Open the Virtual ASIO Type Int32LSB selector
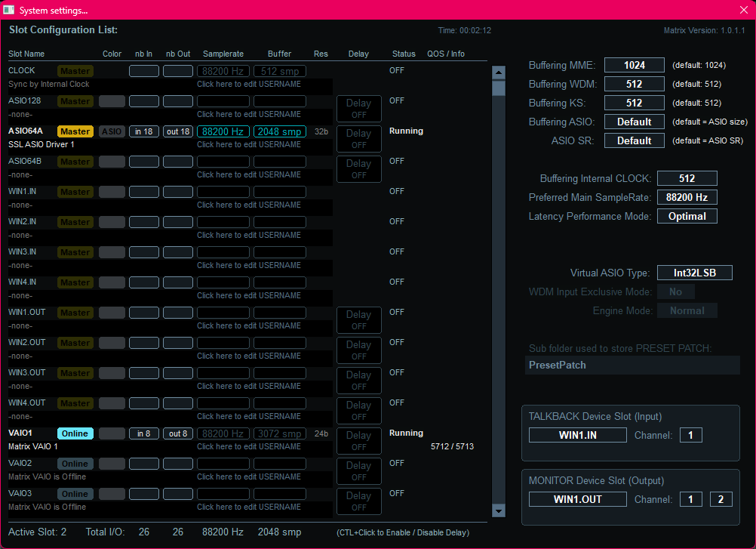 click(694, 273)
